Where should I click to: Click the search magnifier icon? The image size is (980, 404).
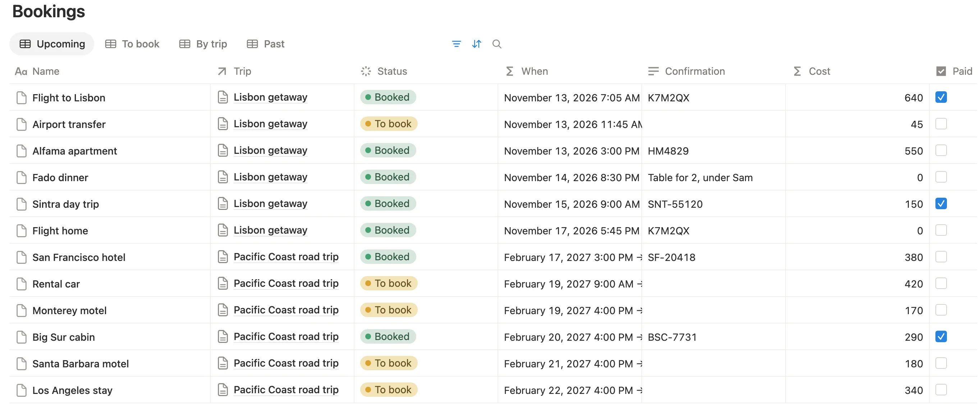496,44
